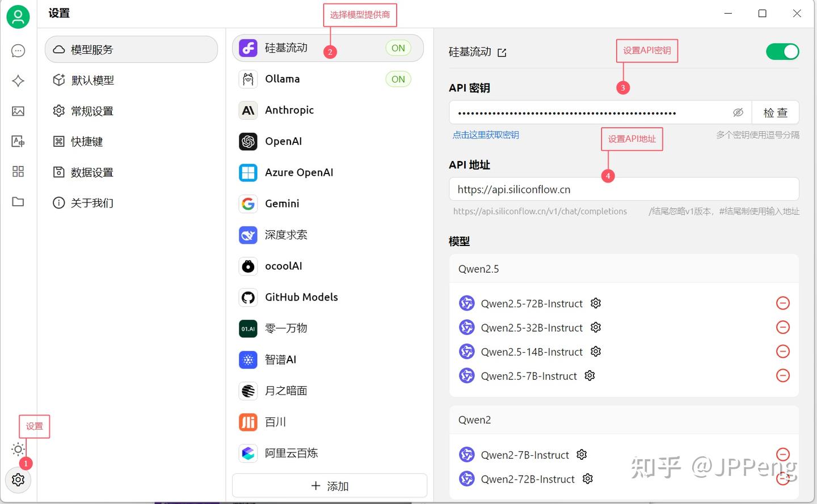The width and height of the screenshot is (817, 504).
Task: Remove Qwen2.5-32B-Instruct with minus icon
Action: tap(783, 327)
